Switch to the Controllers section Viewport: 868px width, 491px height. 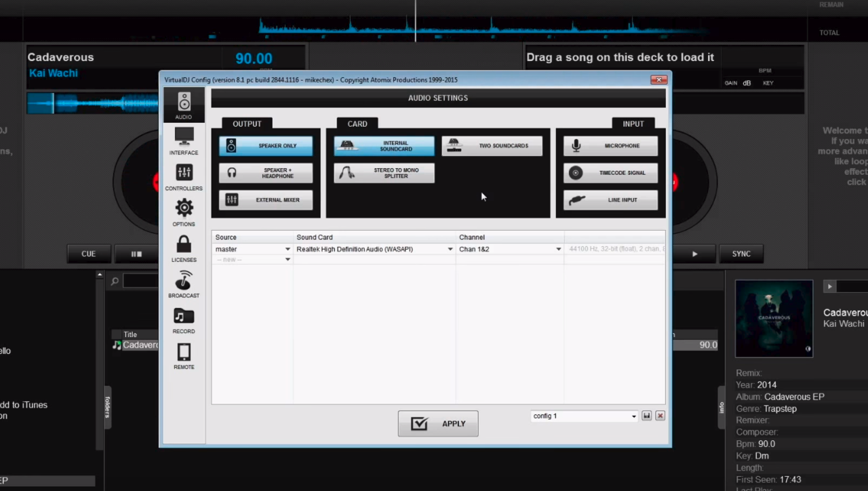(184, 177)
